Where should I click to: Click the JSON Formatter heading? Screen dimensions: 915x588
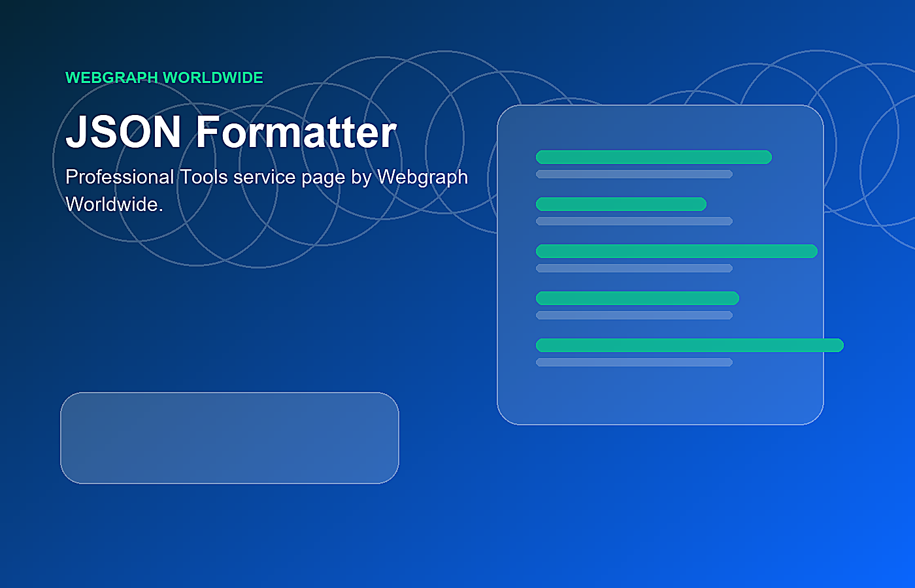coord(231,132)
